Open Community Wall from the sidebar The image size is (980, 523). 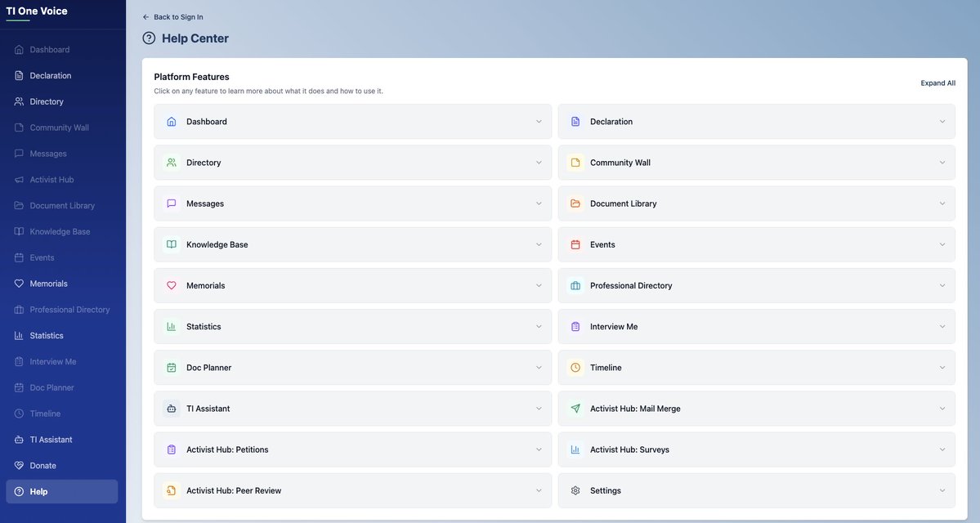click(x=62, y=127)
